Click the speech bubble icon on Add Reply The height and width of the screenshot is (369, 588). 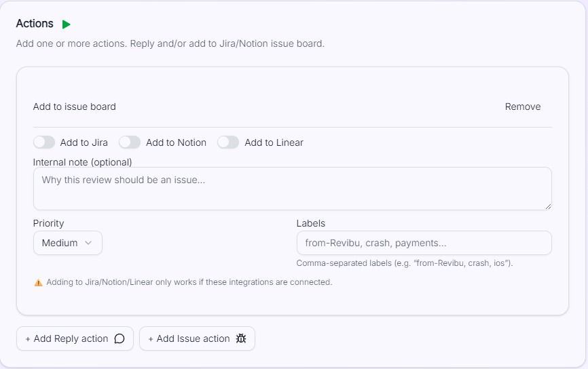[120, 338]
